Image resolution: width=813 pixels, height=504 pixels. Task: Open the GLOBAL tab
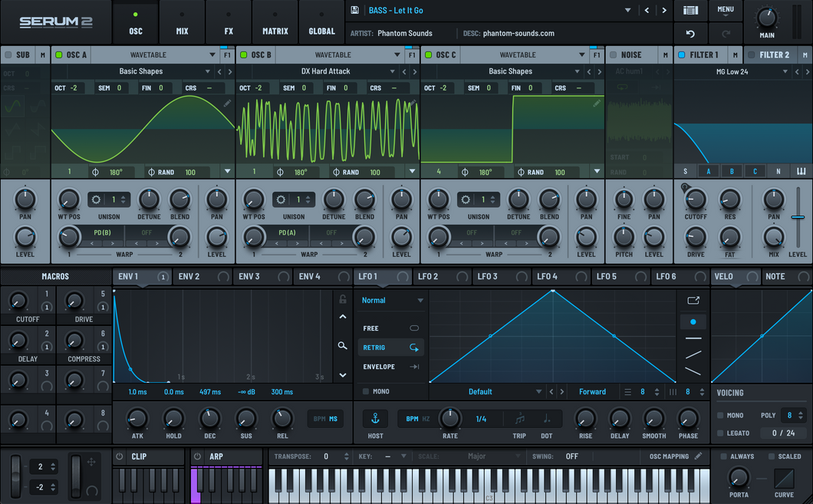click(x=321, y=22)
